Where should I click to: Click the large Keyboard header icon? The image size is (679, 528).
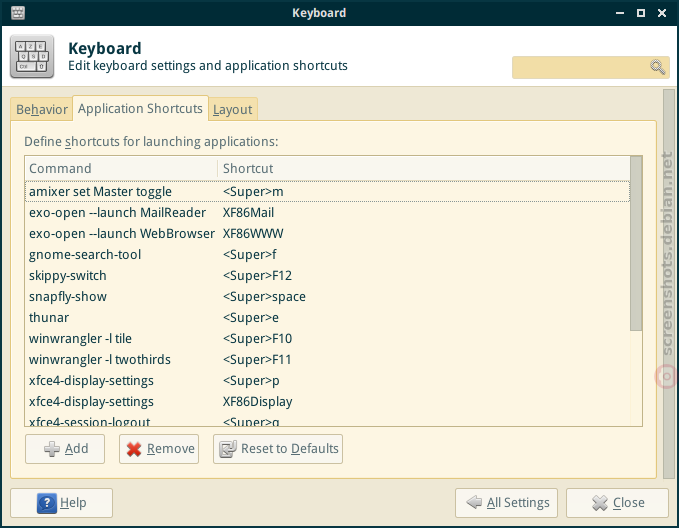coord(32,56)
